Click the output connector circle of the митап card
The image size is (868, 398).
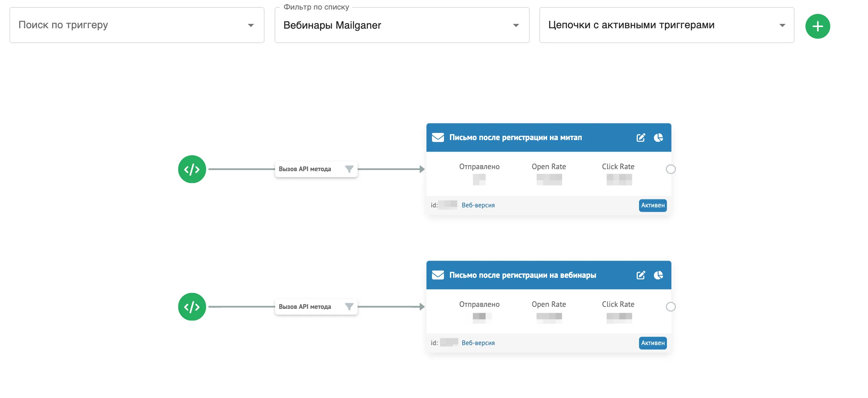pyautogui.click(x=671, y=169)
